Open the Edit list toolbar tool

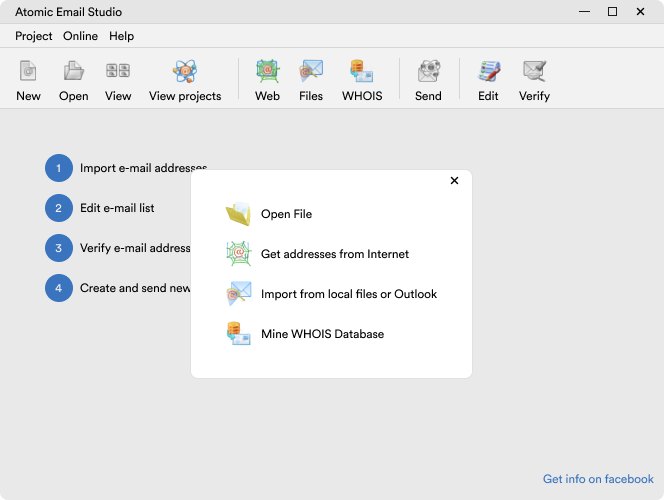point(488,72)
